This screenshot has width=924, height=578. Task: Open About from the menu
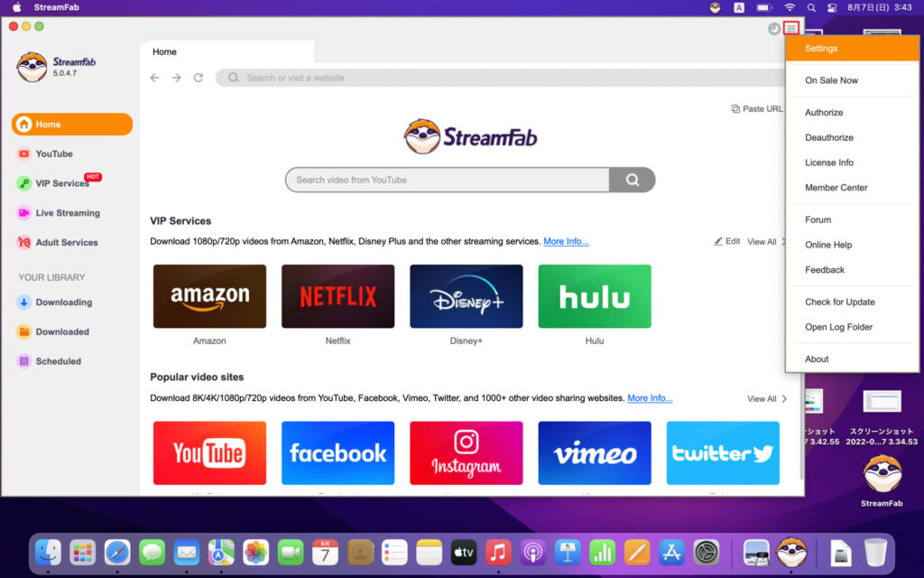coord(852,359)
